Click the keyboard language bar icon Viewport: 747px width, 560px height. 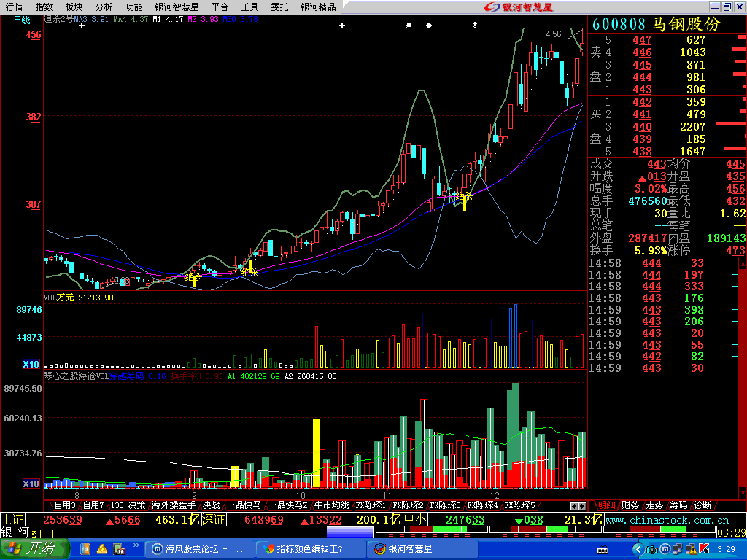pos(603,550)
